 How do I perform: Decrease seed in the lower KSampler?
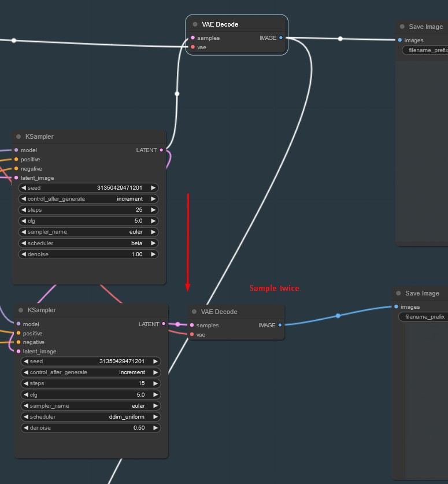(x=26, y=361)
